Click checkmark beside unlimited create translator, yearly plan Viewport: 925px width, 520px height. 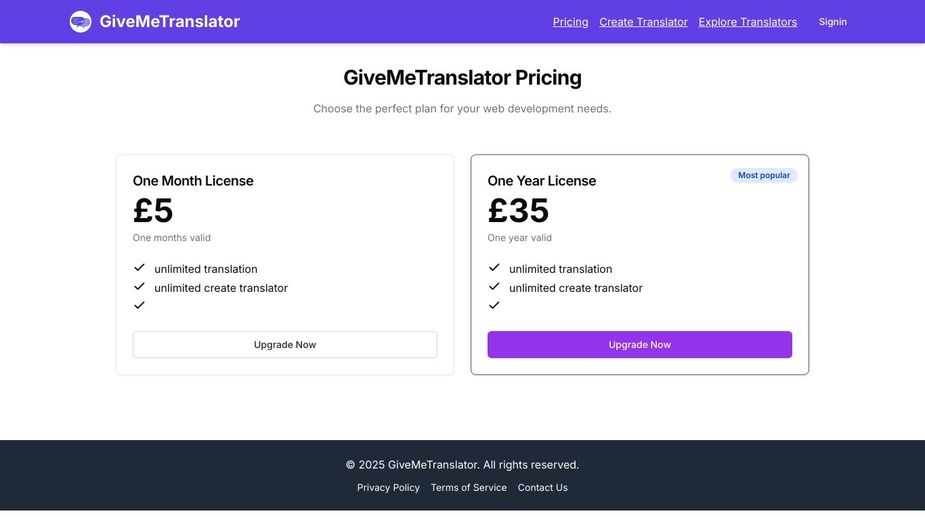pos(494,287)
